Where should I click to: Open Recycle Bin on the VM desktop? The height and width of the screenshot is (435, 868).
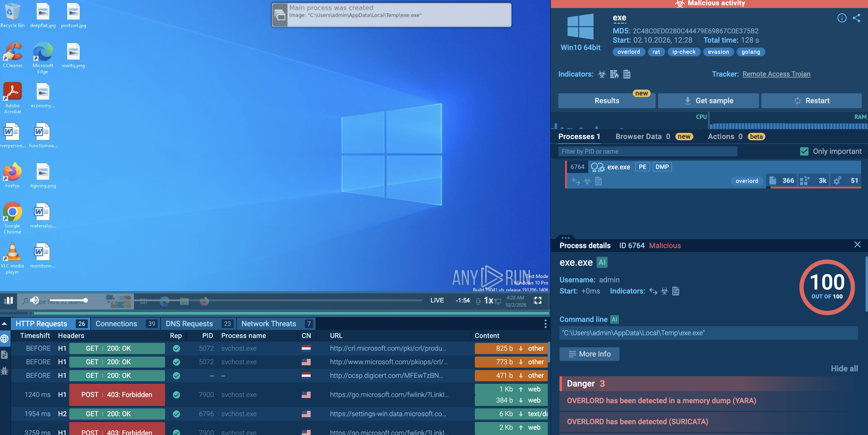[12, 15]
